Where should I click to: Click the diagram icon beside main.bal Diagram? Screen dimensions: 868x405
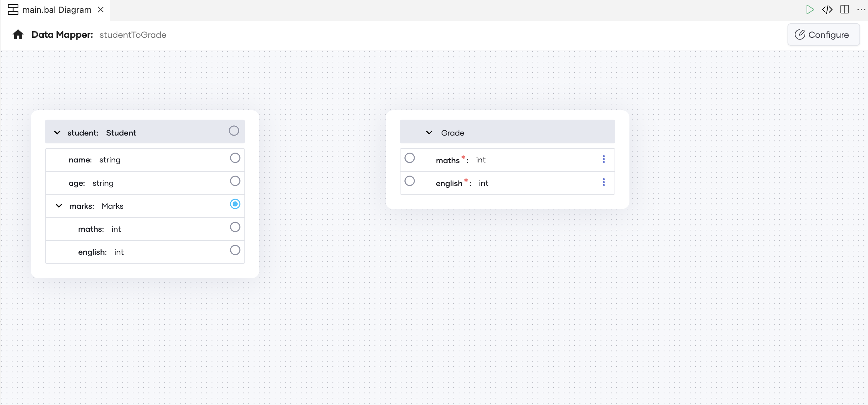(12, 10)
